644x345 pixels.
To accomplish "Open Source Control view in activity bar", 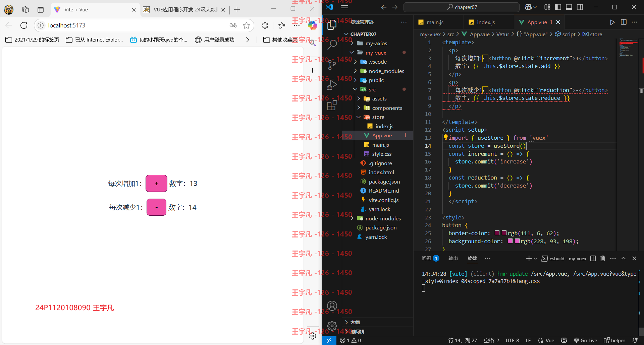I will pos(332,65).
